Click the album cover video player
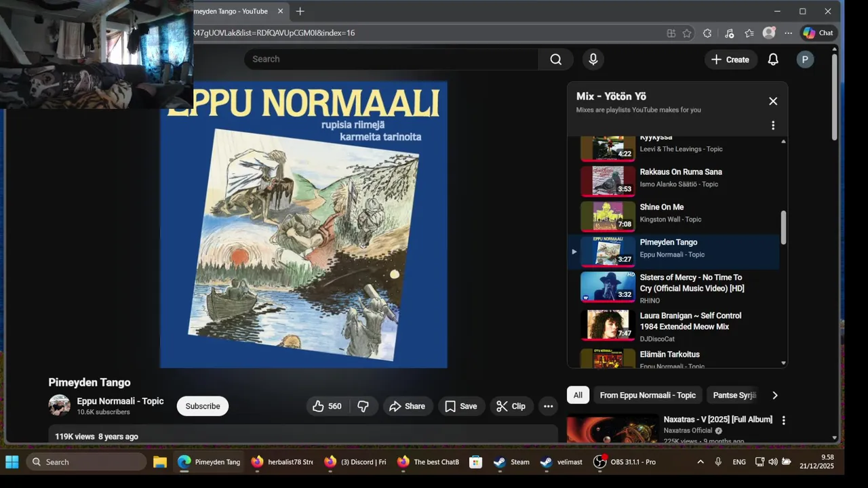868x488 pixels. 303,224
